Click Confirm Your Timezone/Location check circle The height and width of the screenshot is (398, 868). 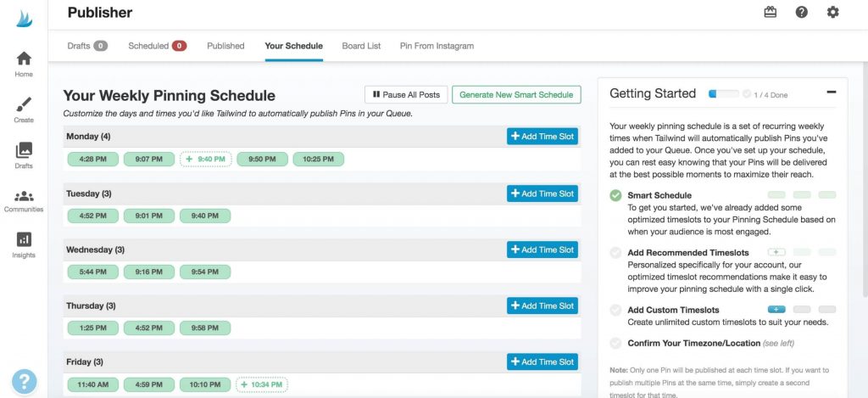click(x=615, y=343)
